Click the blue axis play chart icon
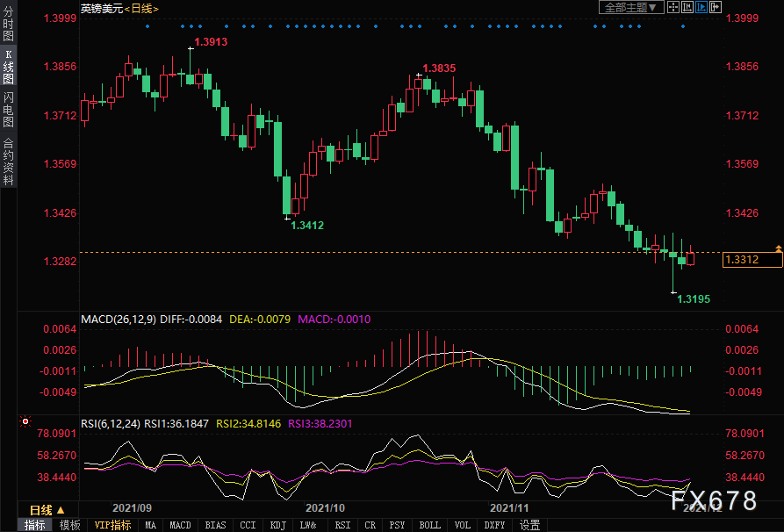 (701, 7)
